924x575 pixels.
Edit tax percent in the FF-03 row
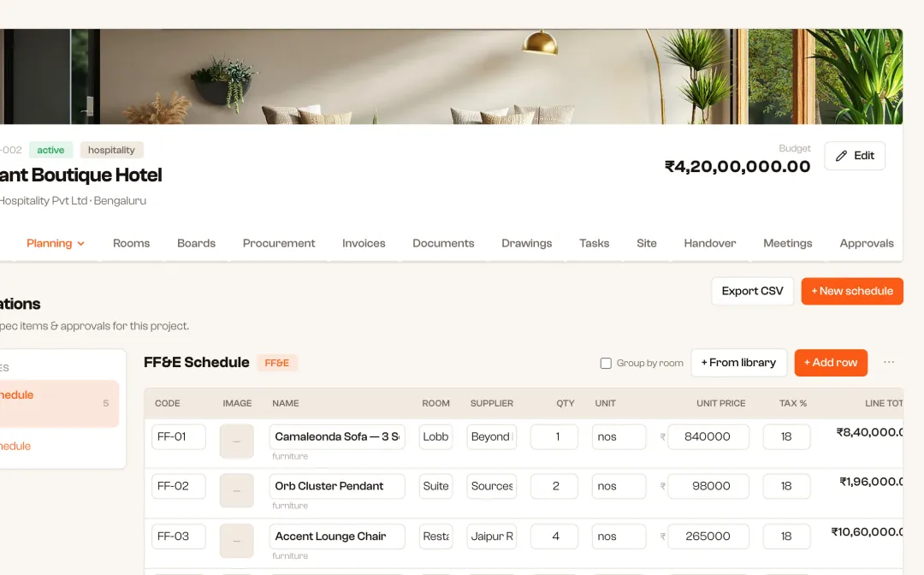coord(786,536)
